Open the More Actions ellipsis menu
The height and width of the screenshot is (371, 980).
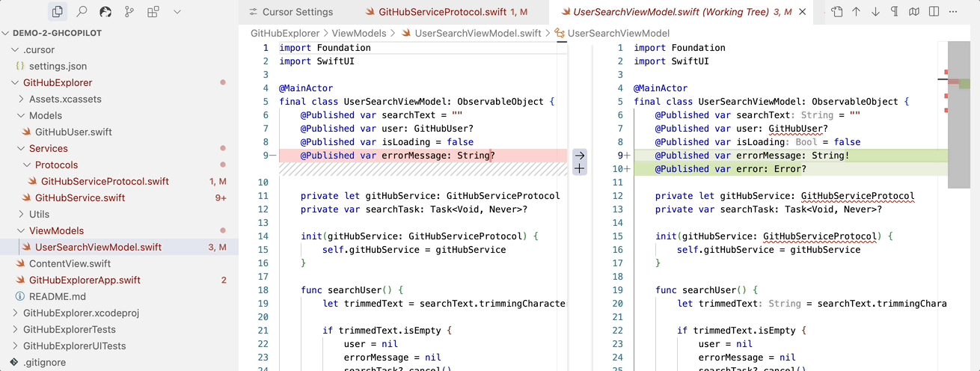pyautogui.click(x=952, y=12)
